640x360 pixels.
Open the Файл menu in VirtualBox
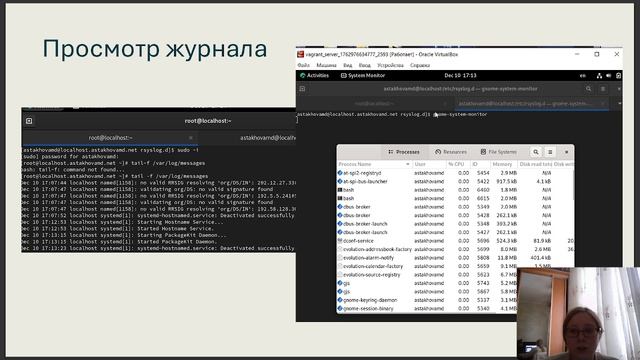pos(303,65)
